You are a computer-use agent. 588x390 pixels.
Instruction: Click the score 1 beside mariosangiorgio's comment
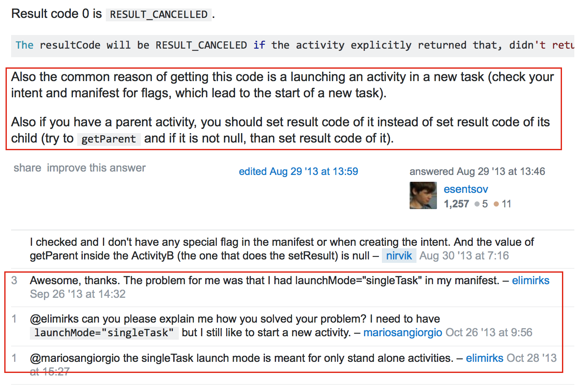[x=15, y=319]
